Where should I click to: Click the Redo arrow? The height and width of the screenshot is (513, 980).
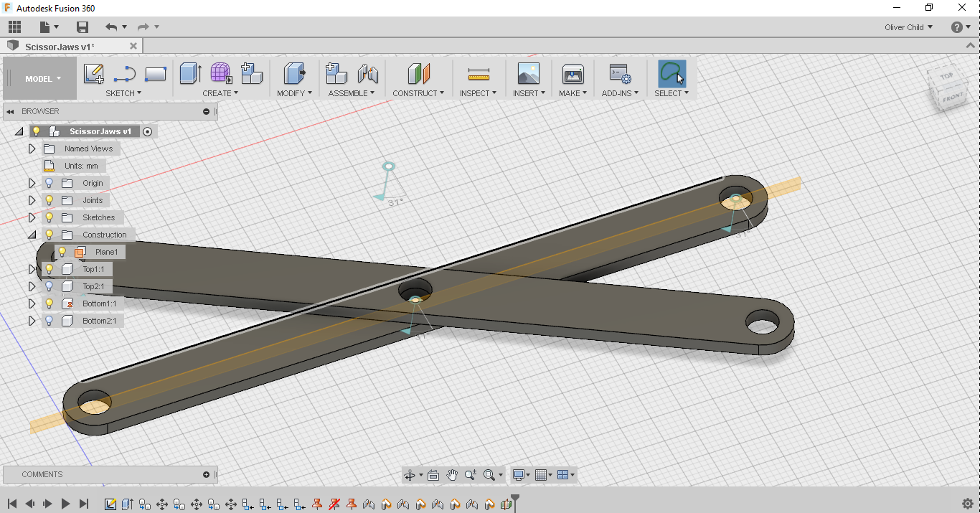pyautogui.click(x=143, y=27)
